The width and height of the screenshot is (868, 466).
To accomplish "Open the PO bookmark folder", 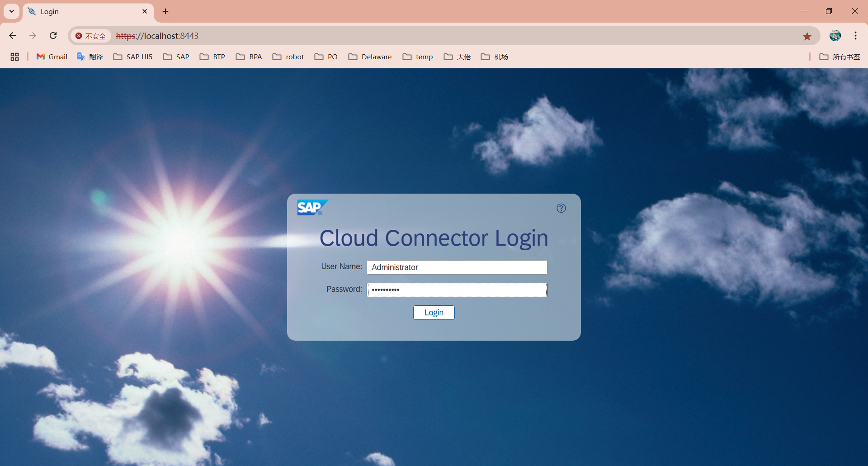I will coord(326,57).
